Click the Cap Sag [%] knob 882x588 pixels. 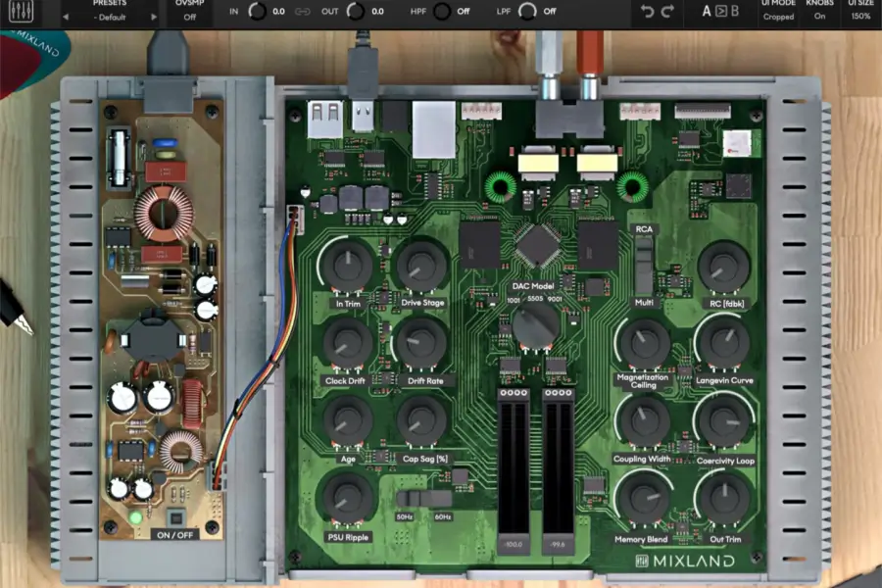421,420
